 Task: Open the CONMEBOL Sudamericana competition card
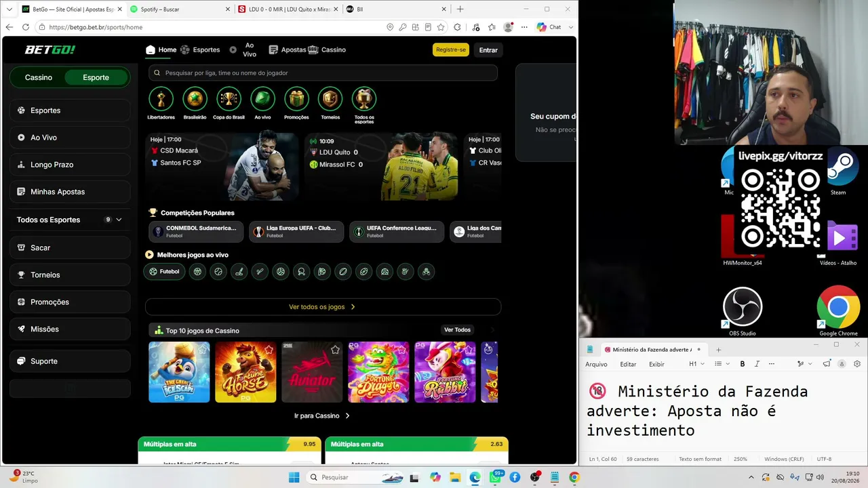[x=196, y=232]
